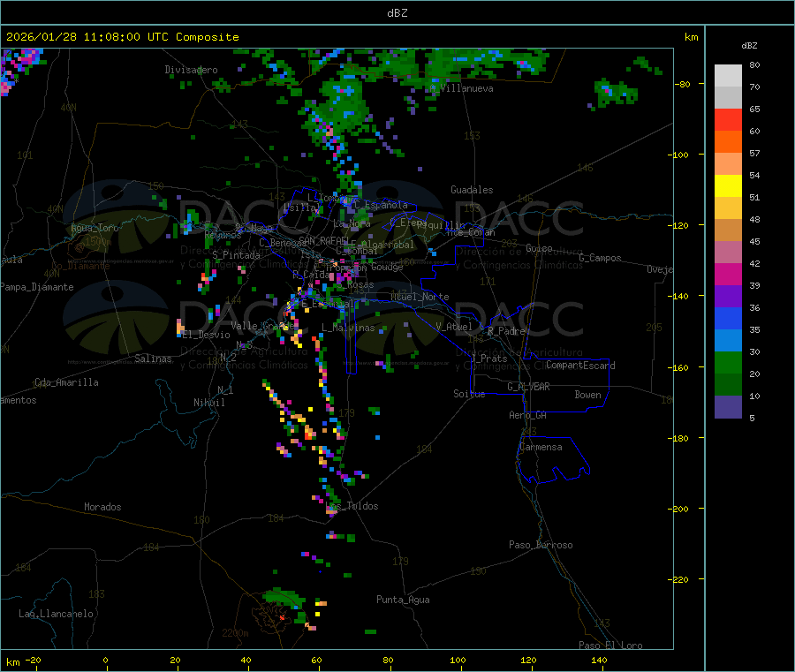Click the light blue 35 dBZ swatch
The image size is (795, 672).
(x=728, y=340)
